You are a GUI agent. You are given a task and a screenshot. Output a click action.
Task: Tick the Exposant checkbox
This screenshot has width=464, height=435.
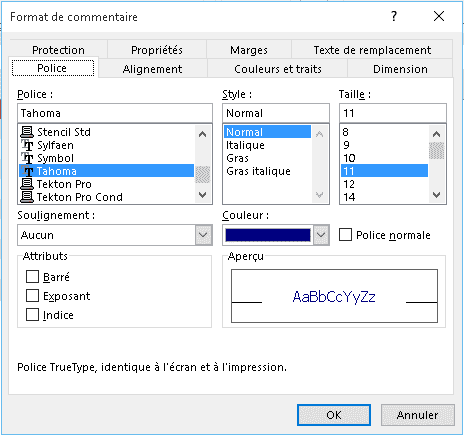(x=32, y=296)
